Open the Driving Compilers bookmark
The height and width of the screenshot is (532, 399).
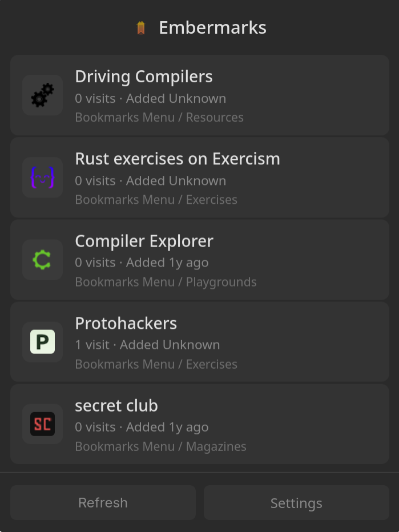(144, 76)
